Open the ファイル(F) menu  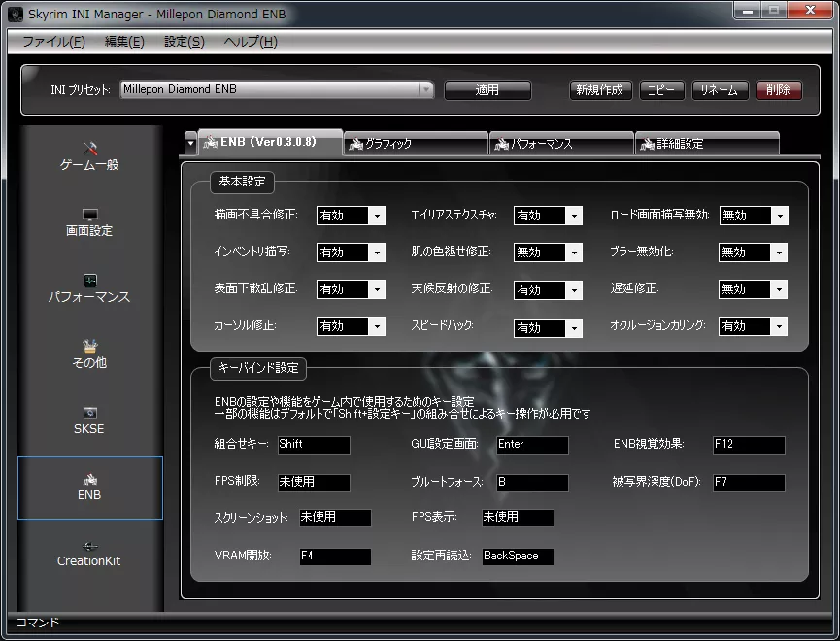tap(53, 41)
